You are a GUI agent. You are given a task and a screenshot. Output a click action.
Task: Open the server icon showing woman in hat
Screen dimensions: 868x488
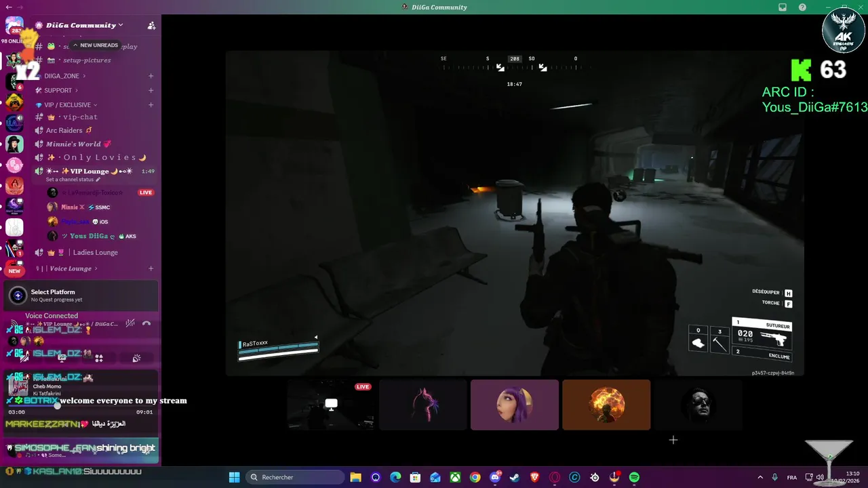click(x=14, y=144)
